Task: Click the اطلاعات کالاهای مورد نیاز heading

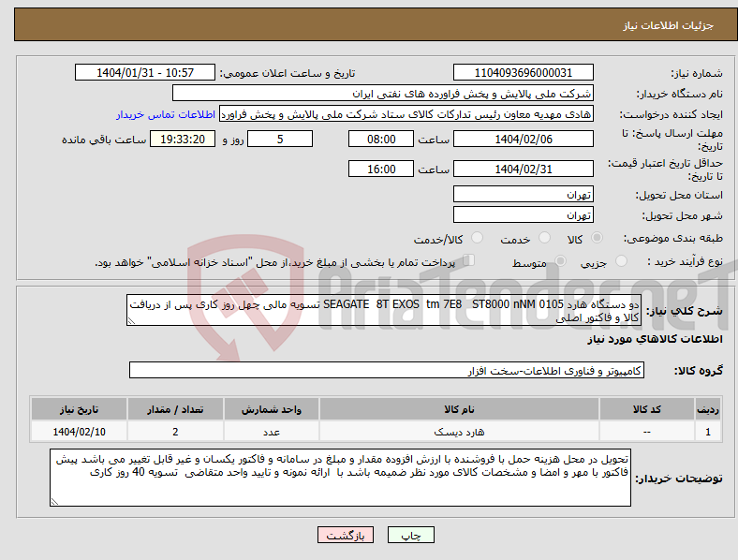Action: pos(655,339)
